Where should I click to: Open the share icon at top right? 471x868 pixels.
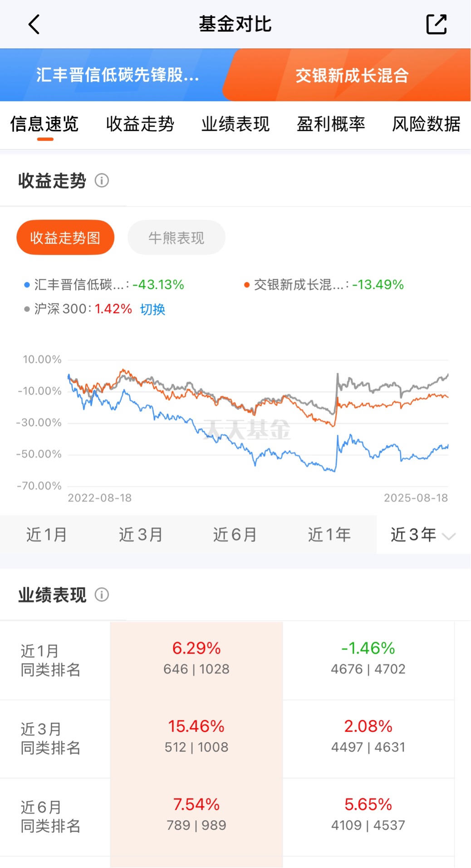point(437,24)
